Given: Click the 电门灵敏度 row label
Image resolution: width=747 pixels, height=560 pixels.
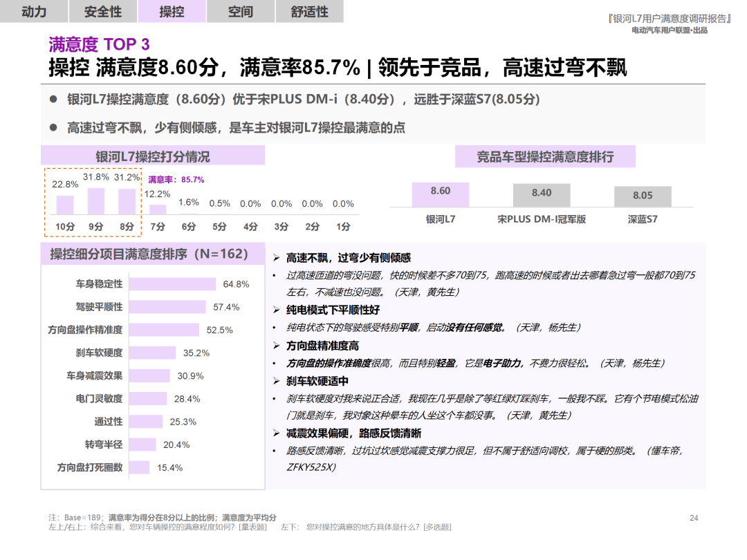Looking at the screenshot, I should (99, 399).
